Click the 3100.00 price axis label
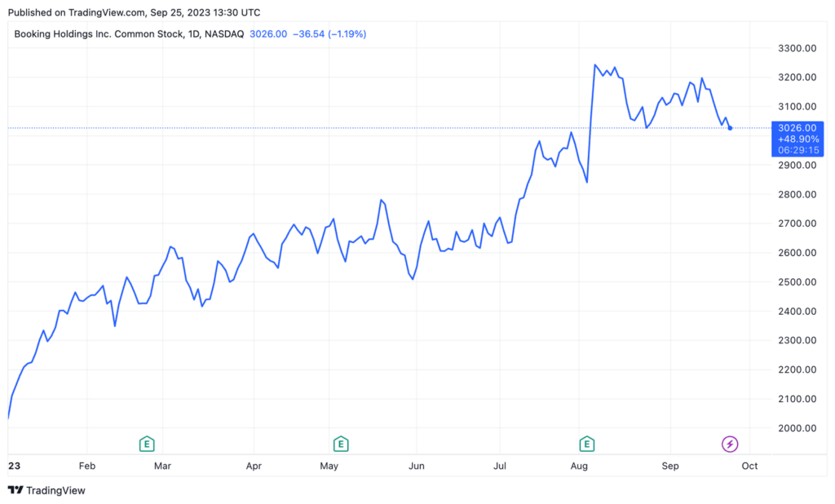Screen dimensions: 835x504 click(797, 107)
